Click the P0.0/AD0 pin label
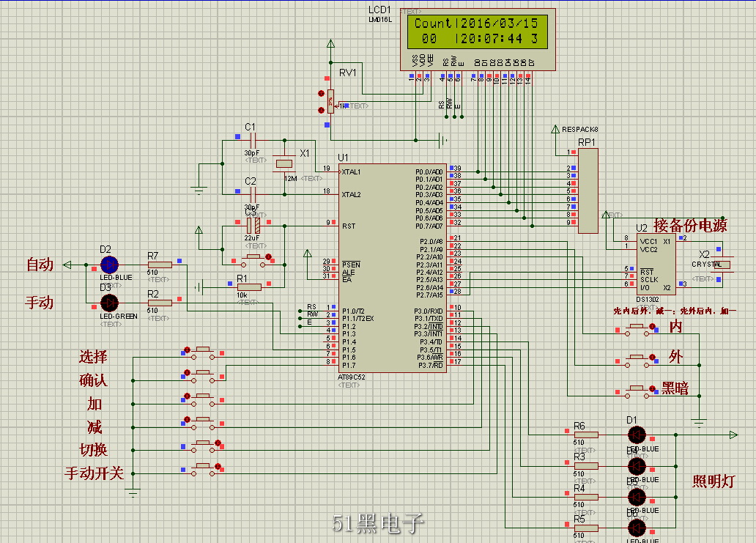 click(x=429, y=171)
